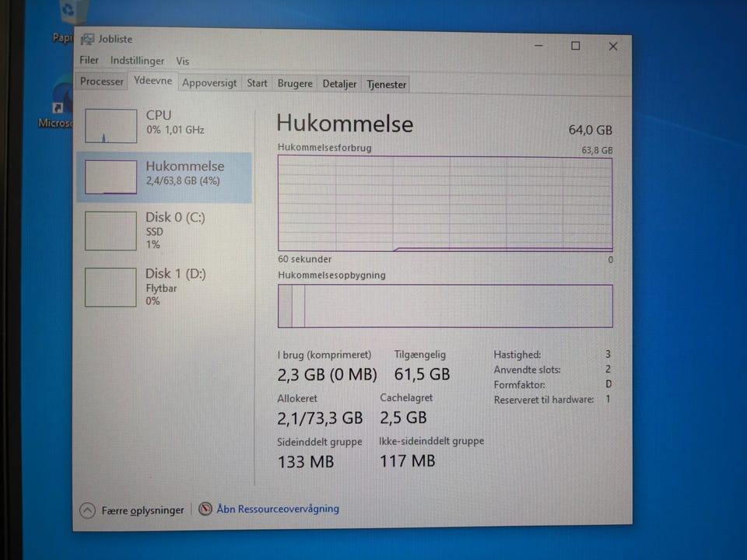Image resolution: width=747 pixels, height=560 pixels.
Task: Close the Jobliste window
Action: [x=612, y=46]
